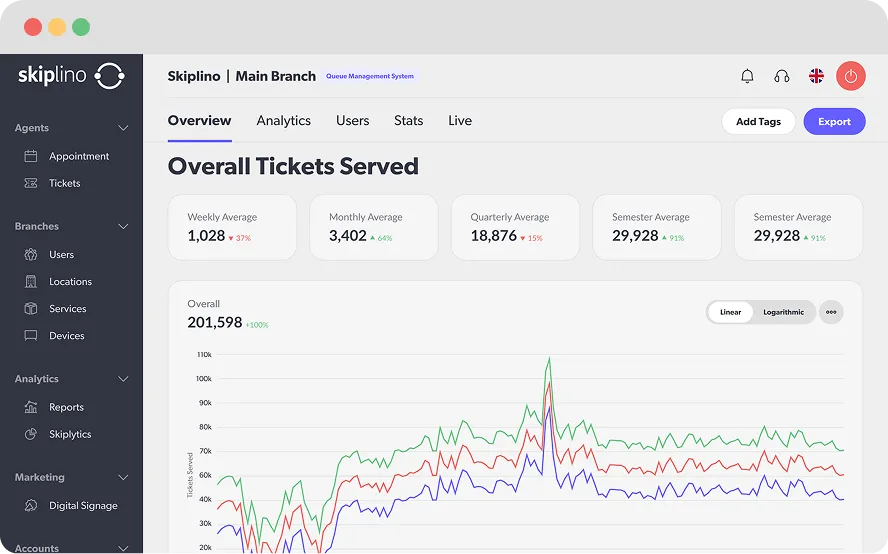Click the Skiplino | Main Branch title
The image size is (888, 554).
click(242, 76)
